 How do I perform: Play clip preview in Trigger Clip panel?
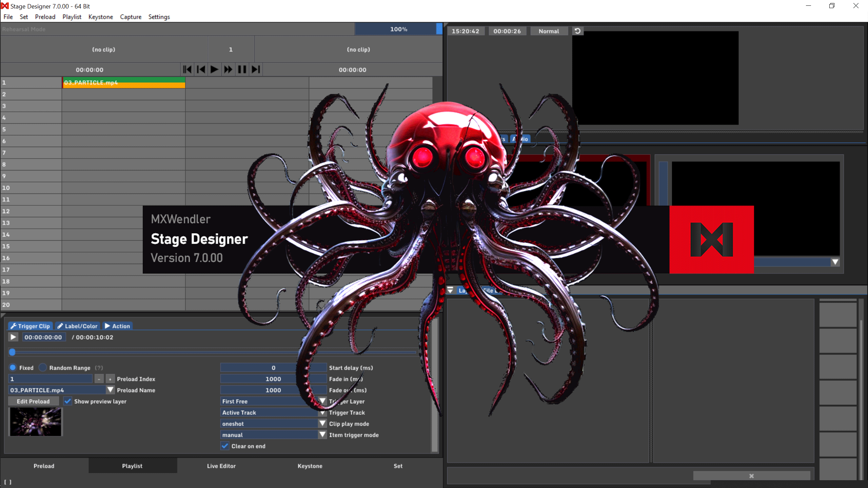point(13,337)
